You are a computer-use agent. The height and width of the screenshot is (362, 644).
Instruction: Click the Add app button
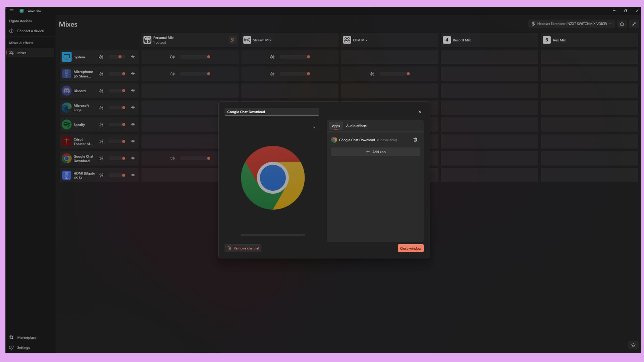[x=375, y=152]
